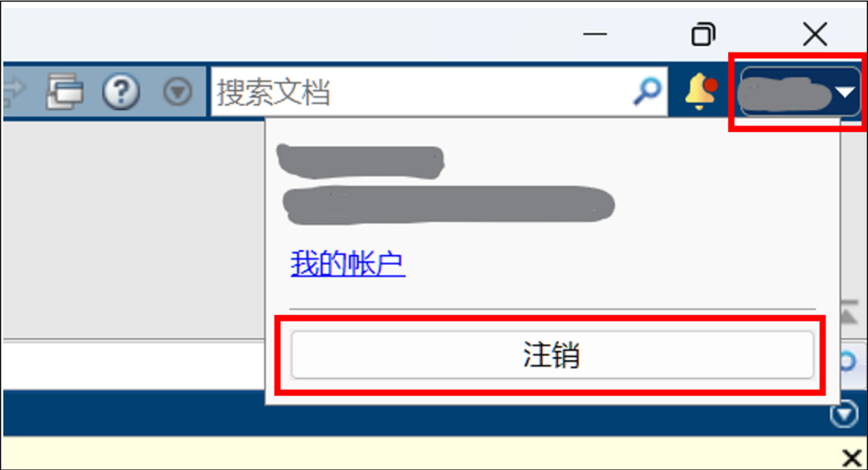
Task: Click the white triangle beside the user name
Action: click(846, 92)
